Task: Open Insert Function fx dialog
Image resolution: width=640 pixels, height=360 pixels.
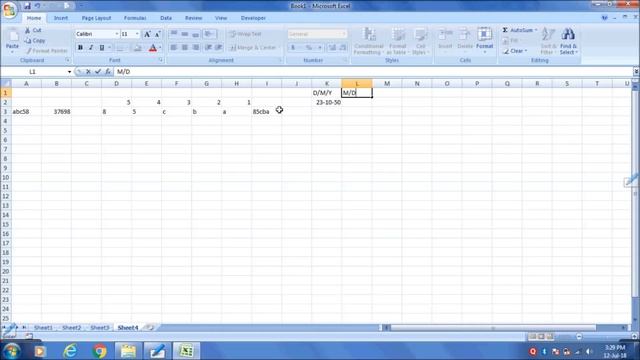Action: [108, 72]
